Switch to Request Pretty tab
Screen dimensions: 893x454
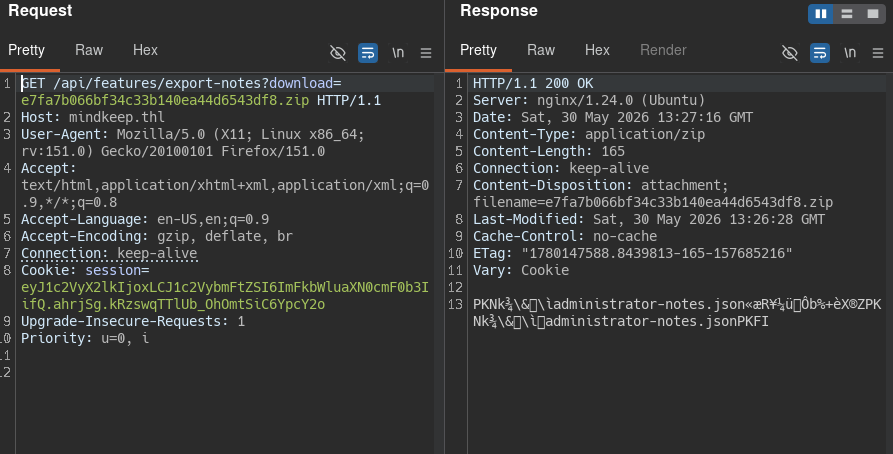coord(26,50)
